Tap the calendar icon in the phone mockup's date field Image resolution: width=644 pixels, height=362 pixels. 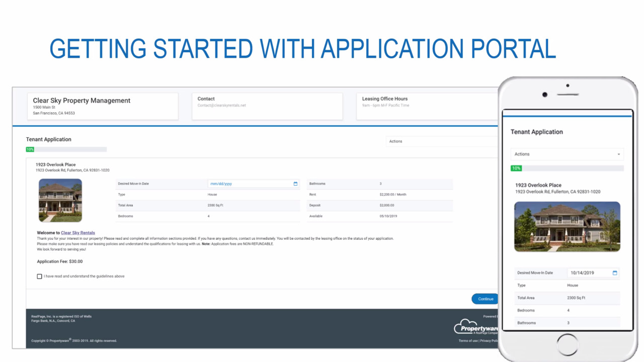pyautogui.click(x=614, y=273)
